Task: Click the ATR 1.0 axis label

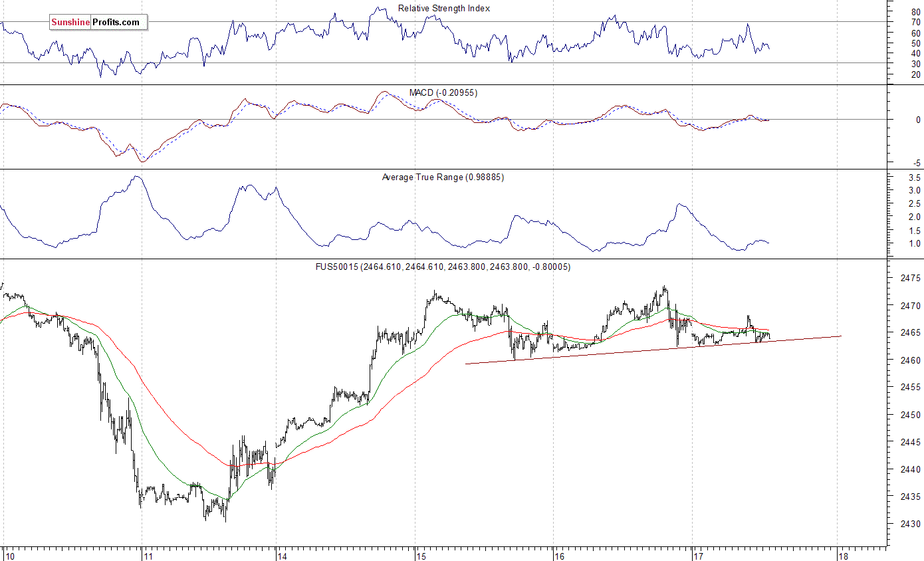Action: (914, 244)
